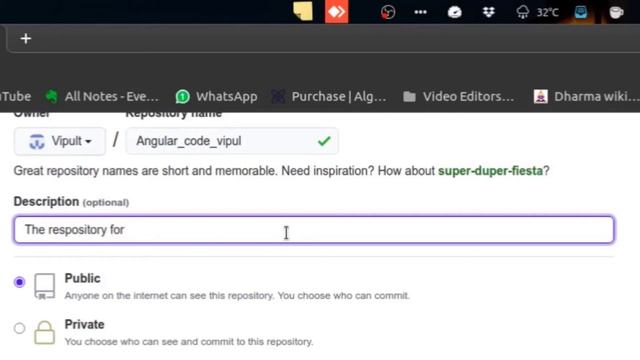Screen dimensions: 640x360
Task: Click the WhatsApp green bookmark icon
Action: pos(182,97)
